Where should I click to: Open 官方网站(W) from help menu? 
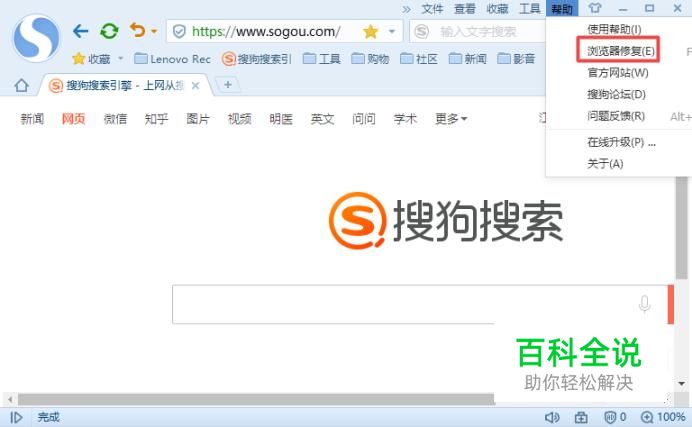(617, 72)
